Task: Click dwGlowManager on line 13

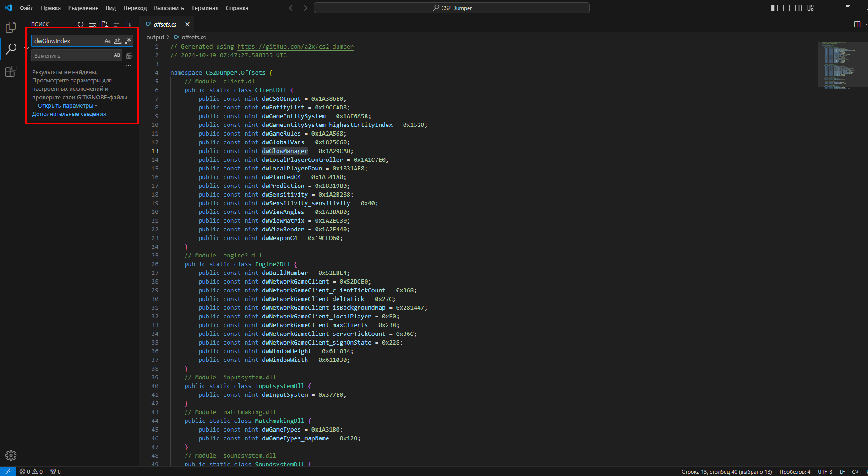Action: pos(285,151)
